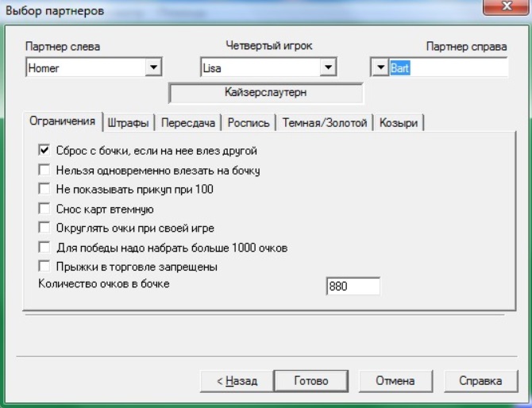Select the Роспись tab

pyautogui.click(x=249, y=123)
